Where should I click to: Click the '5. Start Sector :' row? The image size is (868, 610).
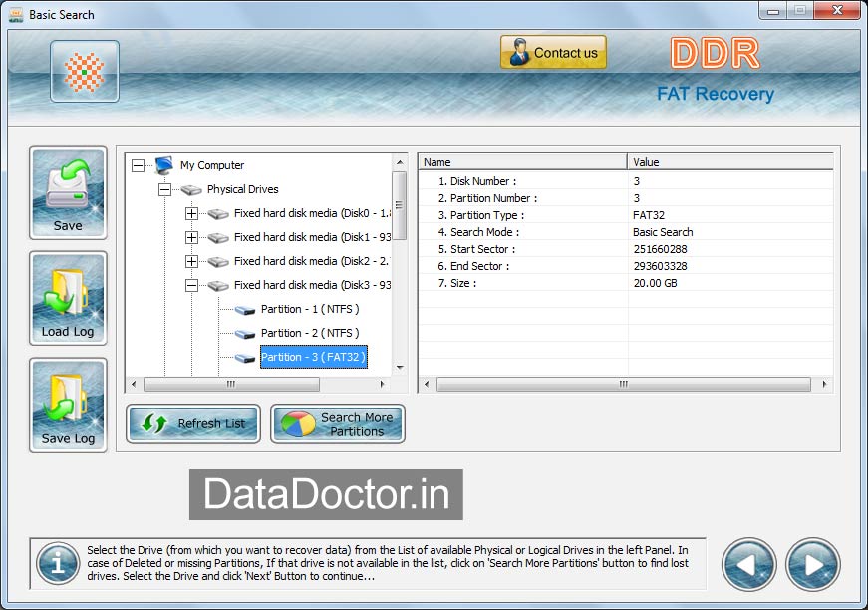[x=626, y=249]
